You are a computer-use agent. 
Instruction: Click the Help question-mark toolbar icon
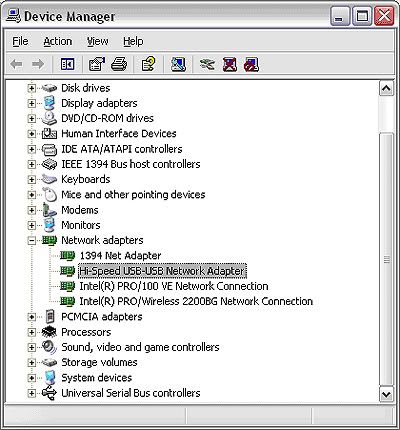[x=148, y=64]
